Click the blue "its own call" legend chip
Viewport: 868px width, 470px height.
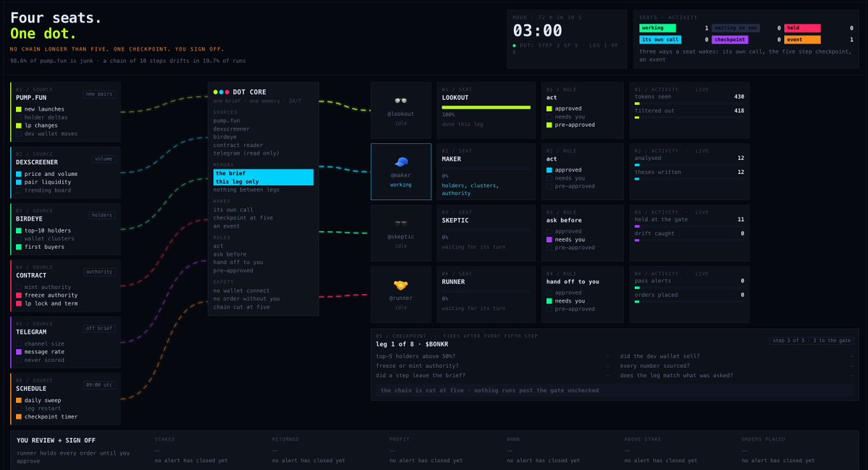tap(660, 40)
